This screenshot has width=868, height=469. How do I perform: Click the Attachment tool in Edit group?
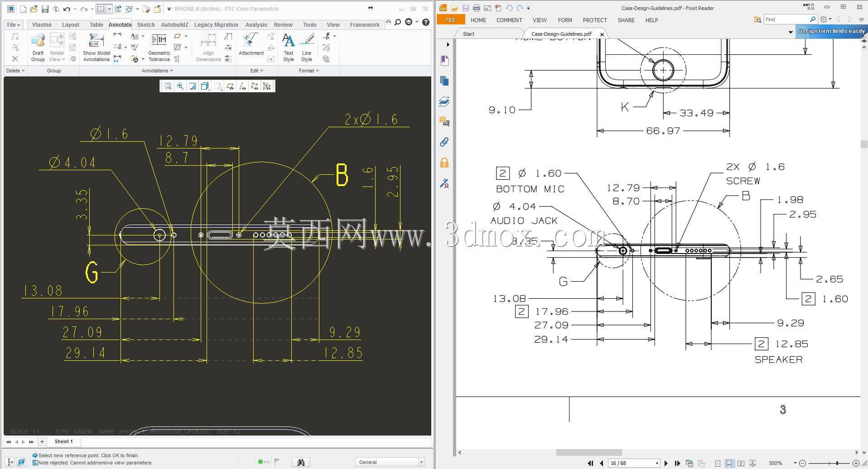(251, 44)
